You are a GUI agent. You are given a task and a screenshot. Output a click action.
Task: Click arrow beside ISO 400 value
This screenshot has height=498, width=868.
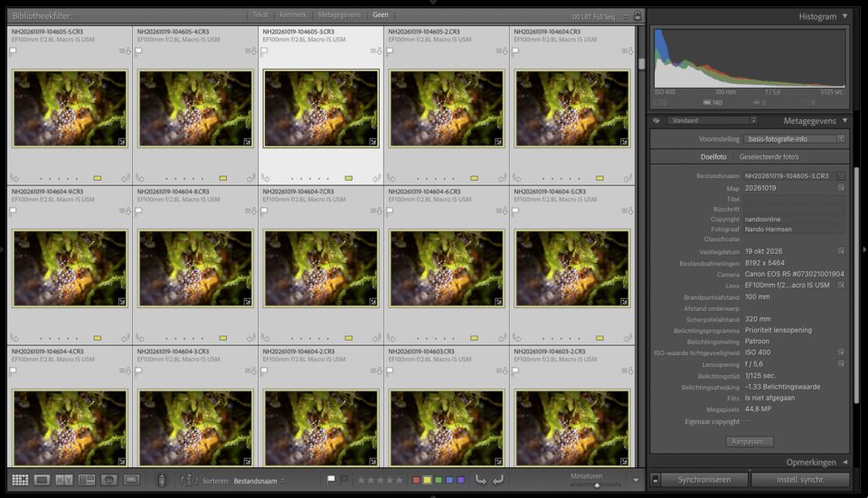click(841, 352)
